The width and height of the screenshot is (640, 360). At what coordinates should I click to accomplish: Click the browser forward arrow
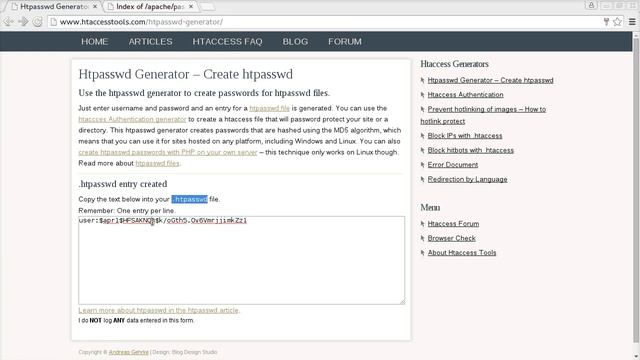point(23,22)
